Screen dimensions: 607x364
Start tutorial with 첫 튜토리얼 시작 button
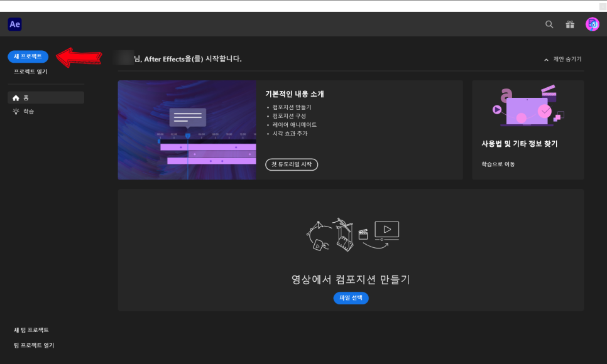tap(292, 164)
